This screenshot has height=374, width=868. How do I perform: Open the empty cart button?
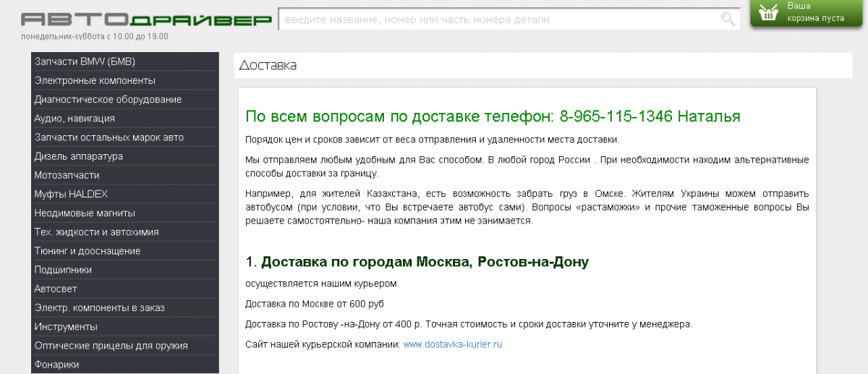click(x=807, y=13)
